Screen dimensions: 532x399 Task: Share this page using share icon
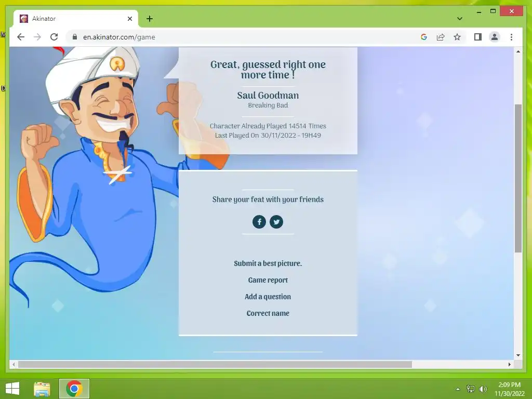click(x=441, y=37)
